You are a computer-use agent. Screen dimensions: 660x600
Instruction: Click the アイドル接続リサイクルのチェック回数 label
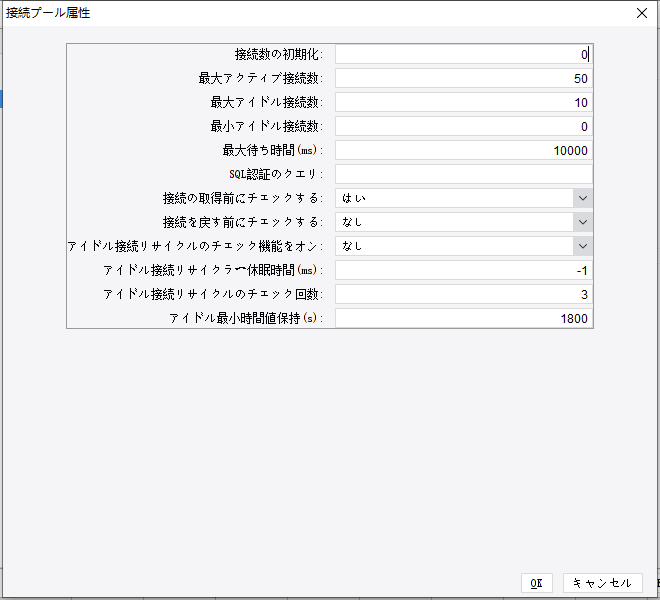point(213,294)
